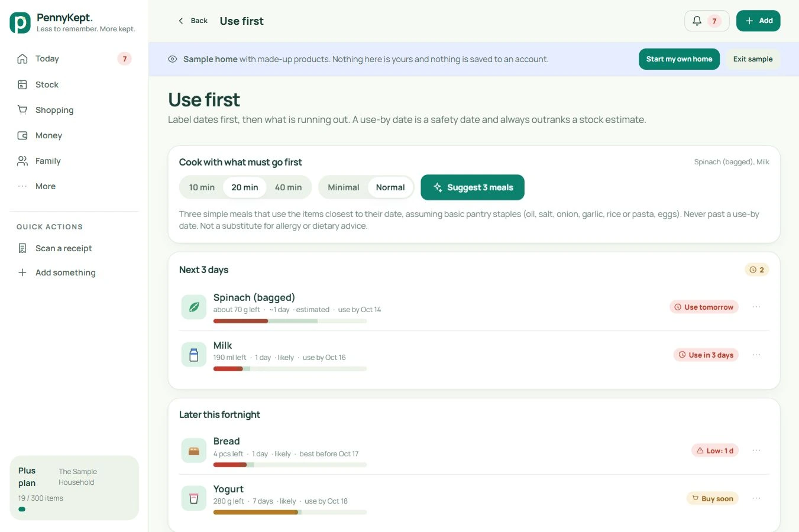799x532 pixels.
Task: Click the plus icon beside Add something
Action: coord(22,273)
